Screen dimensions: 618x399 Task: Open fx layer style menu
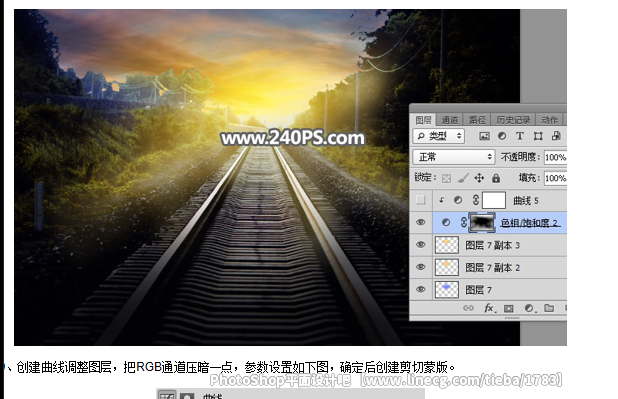(489, 308)
